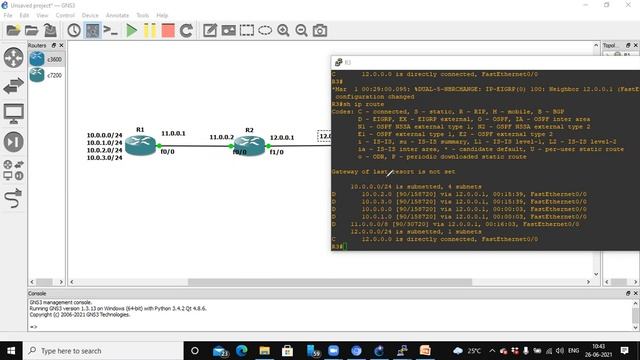Open the Mail app from the taskbar
The width and height of the screenshot is (640, 360).
(220, 351)
